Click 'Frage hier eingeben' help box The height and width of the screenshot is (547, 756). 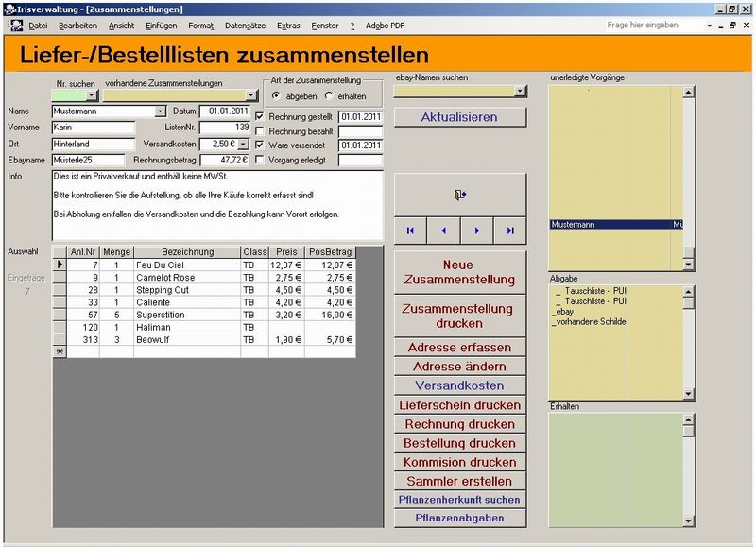coord(655,26)
